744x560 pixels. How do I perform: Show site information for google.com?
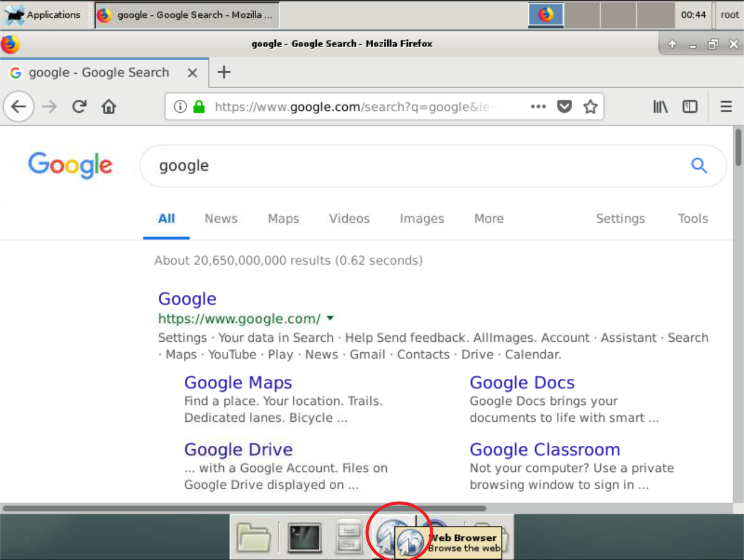point(180,107)
